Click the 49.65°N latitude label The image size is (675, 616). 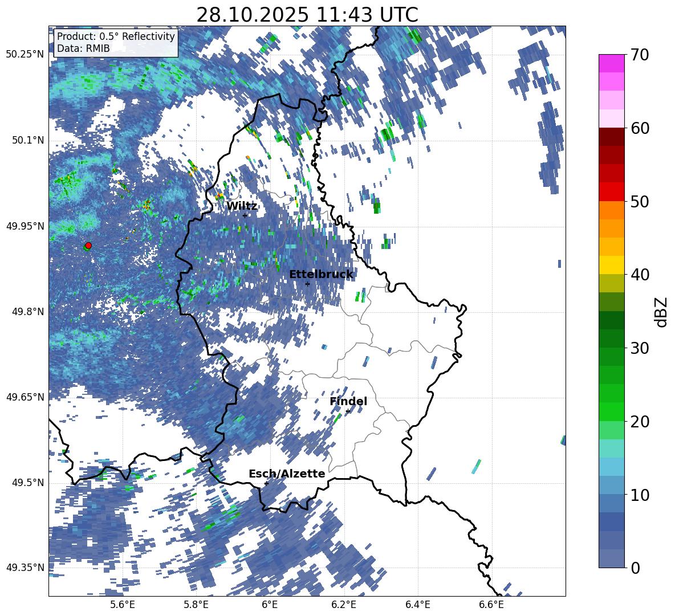25,397
